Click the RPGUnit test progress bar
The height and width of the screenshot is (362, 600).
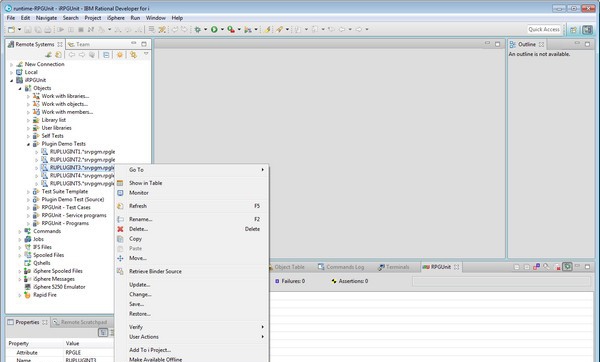pyautogui.click(x=501, y=281)
